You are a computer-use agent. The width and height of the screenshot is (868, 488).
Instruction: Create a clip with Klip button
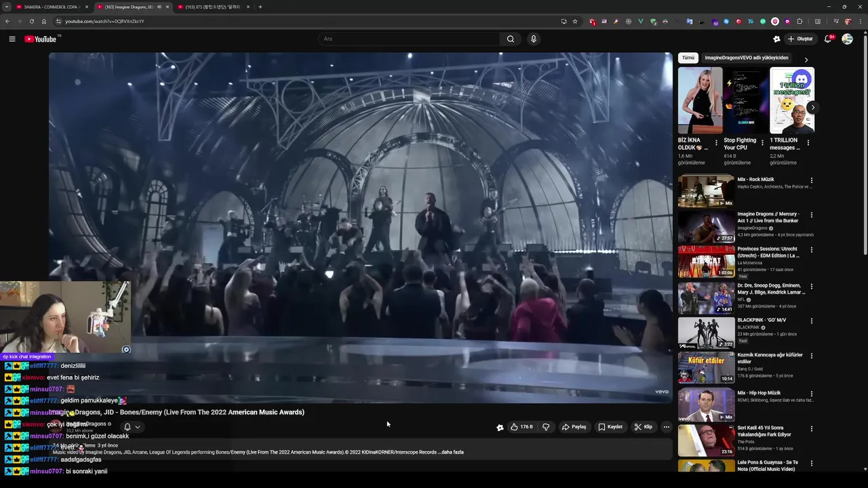644,427
